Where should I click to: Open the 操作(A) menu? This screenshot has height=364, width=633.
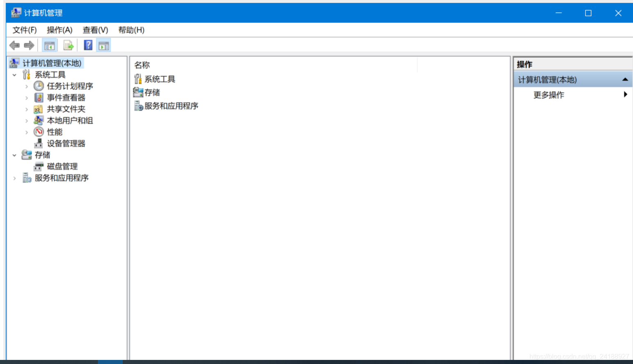pyautogui.click(x=60, y=30)
